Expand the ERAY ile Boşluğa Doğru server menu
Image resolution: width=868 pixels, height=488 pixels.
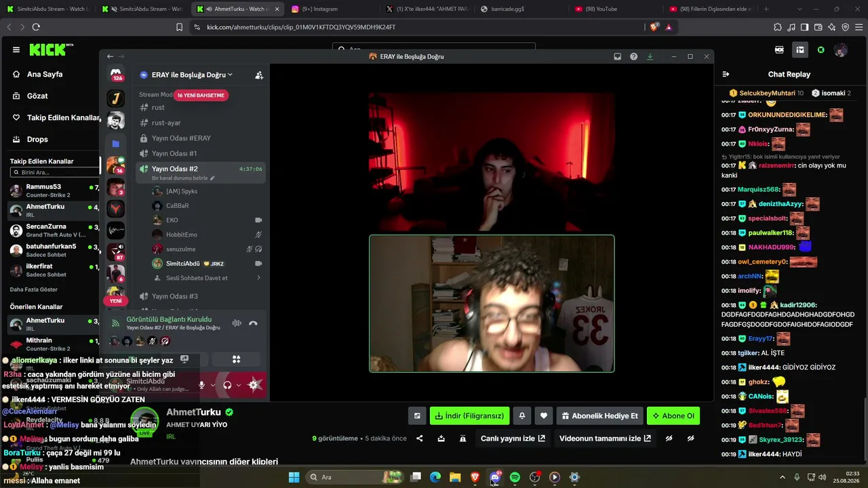(192, 75)
